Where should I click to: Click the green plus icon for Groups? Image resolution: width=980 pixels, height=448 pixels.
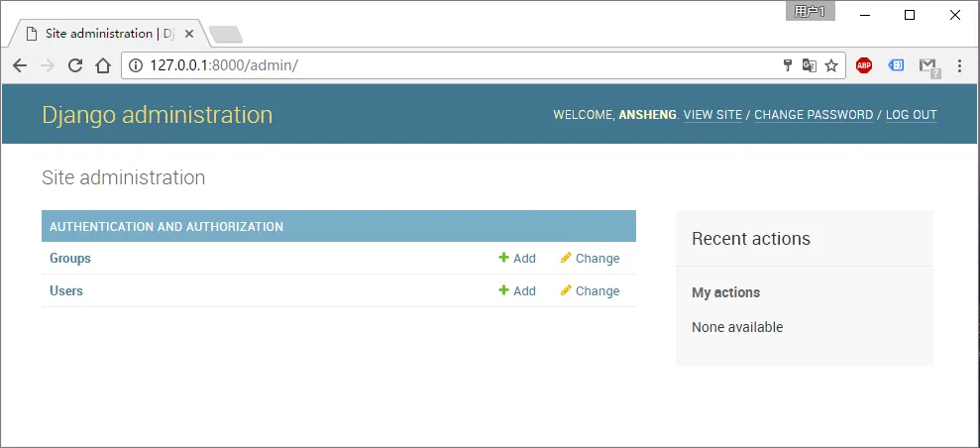(503, 258)
